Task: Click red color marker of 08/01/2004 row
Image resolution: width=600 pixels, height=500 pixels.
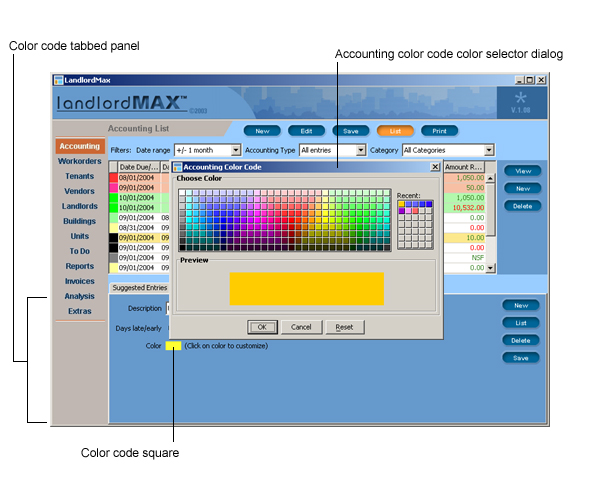Action: tap(113, 178)
